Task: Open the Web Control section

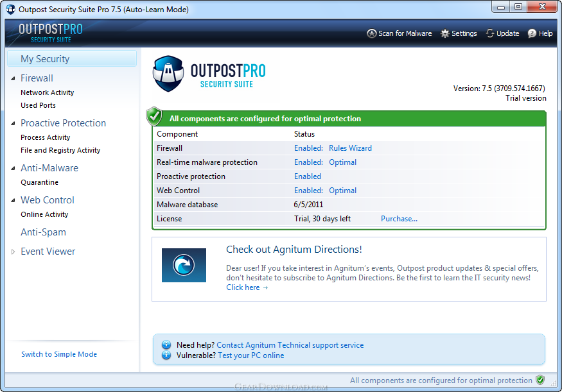Action: click(x=48, y=200)
